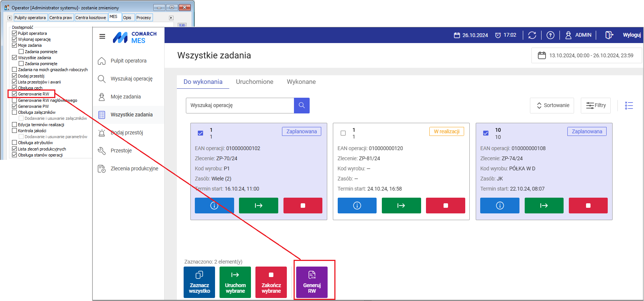Click the ADMIN user icon

tap(568, 35)
